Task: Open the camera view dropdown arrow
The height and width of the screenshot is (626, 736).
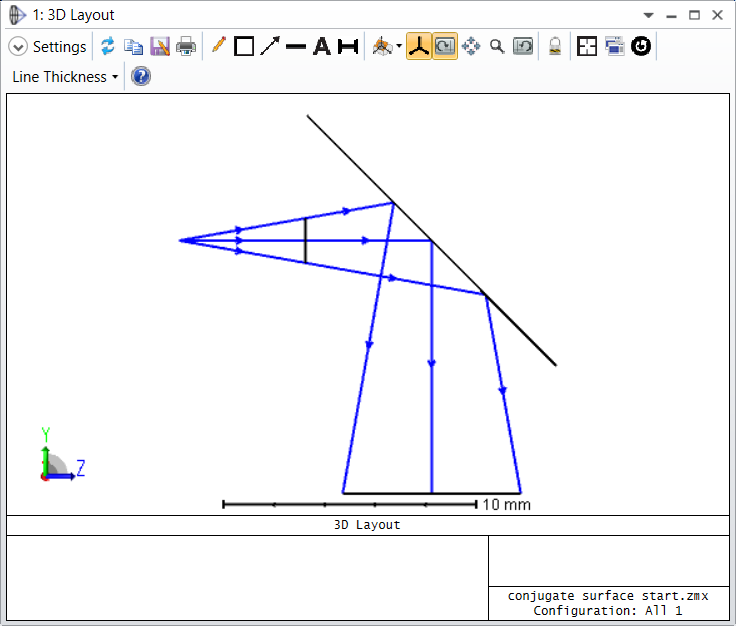Action: click(x=399, y=46)
